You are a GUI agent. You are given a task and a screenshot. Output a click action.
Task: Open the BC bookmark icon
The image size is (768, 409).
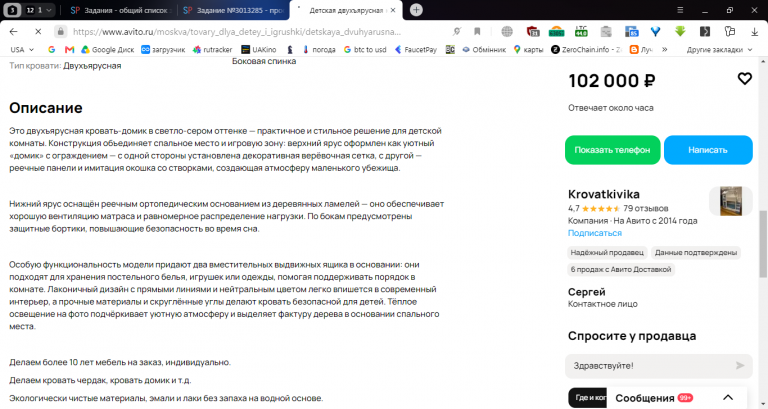click(x=450, y=49)
